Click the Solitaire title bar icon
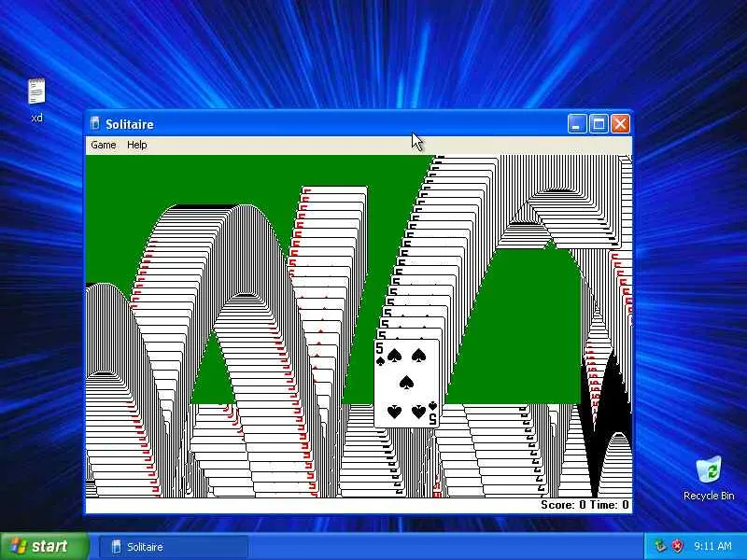 [95, 124]
